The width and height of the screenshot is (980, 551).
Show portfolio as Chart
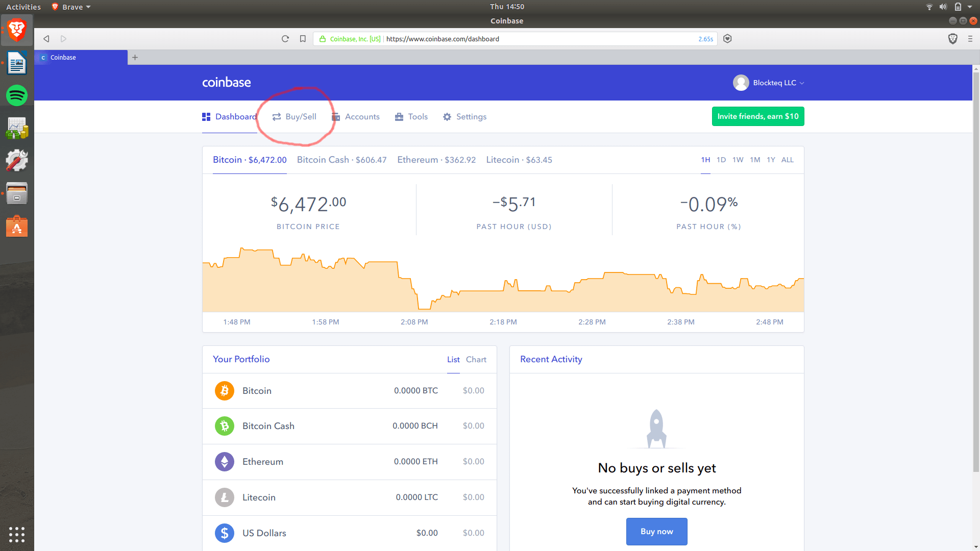(x=476, y=360)
